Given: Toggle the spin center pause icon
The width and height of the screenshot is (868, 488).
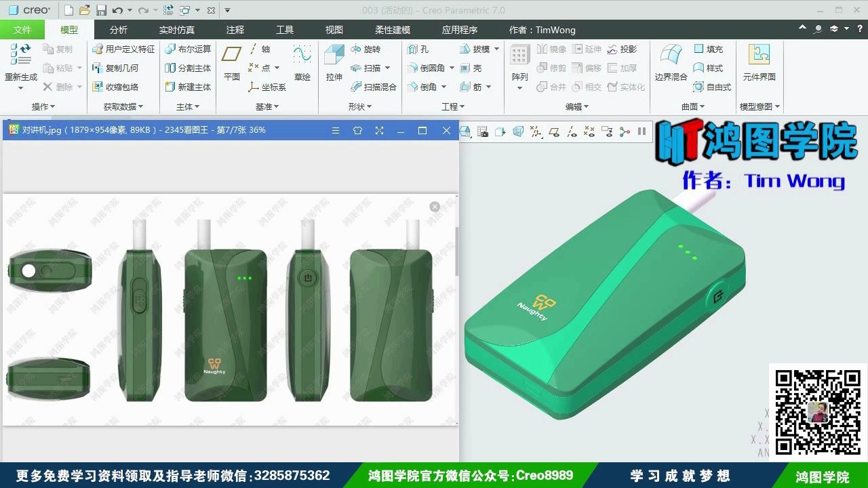Looking at the screenshot, I should (x=642, y=132).
